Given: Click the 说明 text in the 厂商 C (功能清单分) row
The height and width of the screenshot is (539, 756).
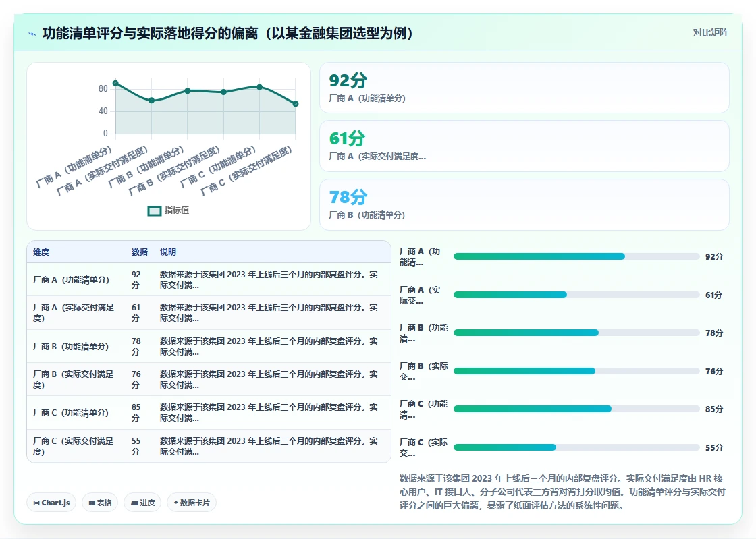Looking at the screenshot, I should (269, 413).
